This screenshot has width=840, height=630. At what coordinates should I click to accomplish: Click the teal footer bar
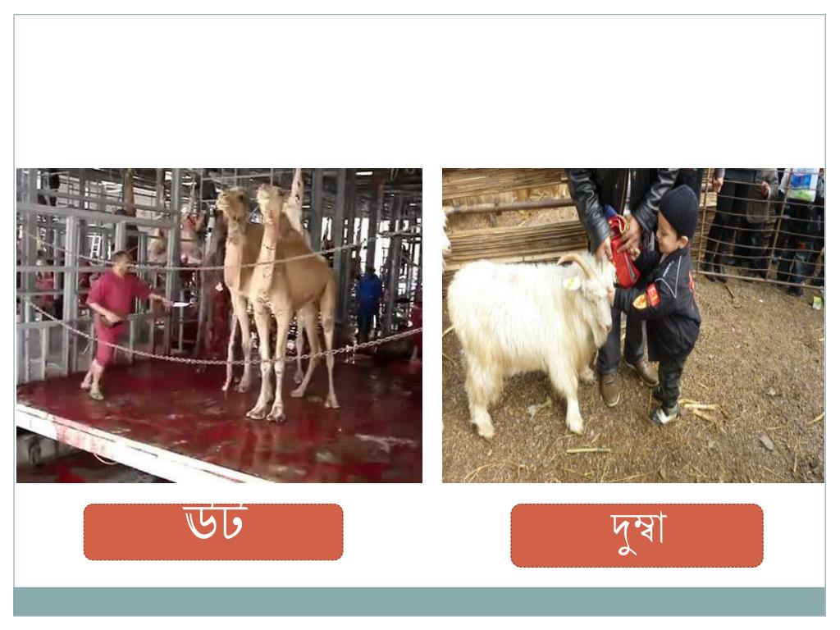419,601
